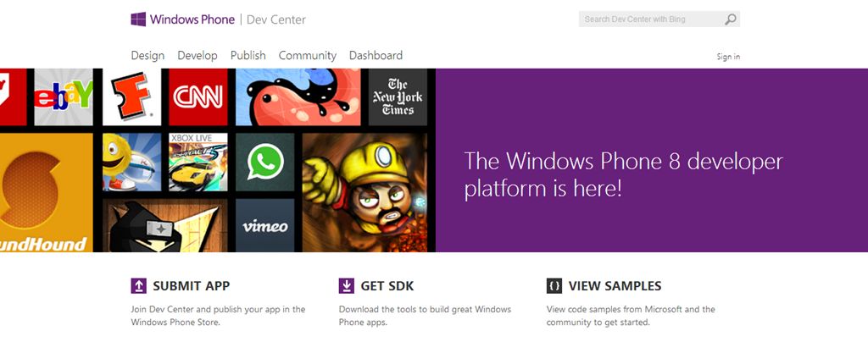This screenshot has width=868, height=342.
Task: Click the View Samples code braces icon
Action: (554, 286)
